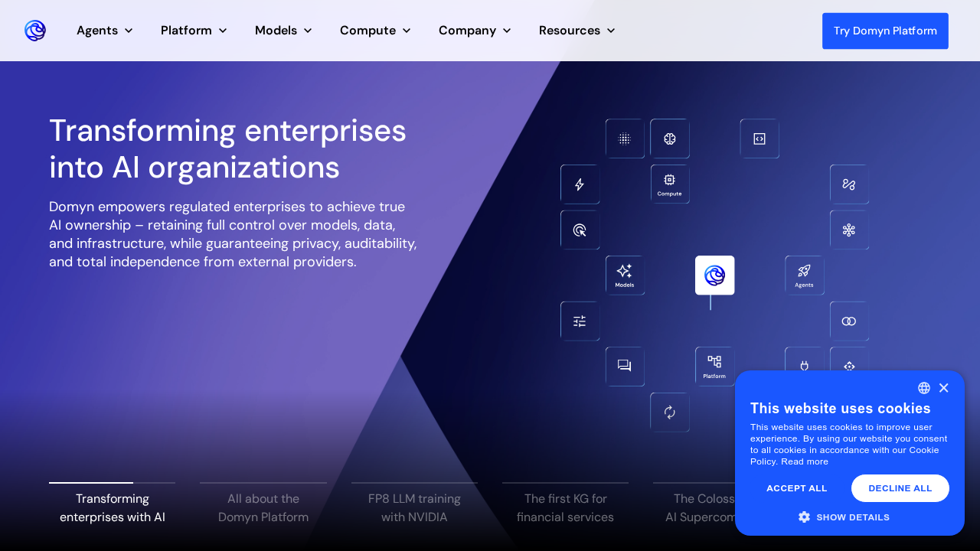Image resolution: width=980 pixels, height=551 pixels.
Task: Open the cookie banner language globe
Action: click(x=924, y=388)
